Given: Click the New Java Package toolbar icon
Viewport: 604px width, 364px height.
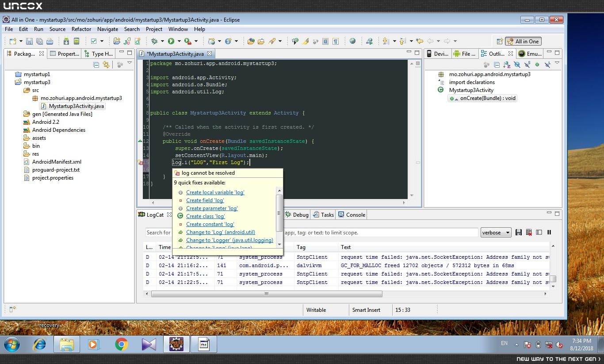Looking at the screenshot, I should [117, 41].
